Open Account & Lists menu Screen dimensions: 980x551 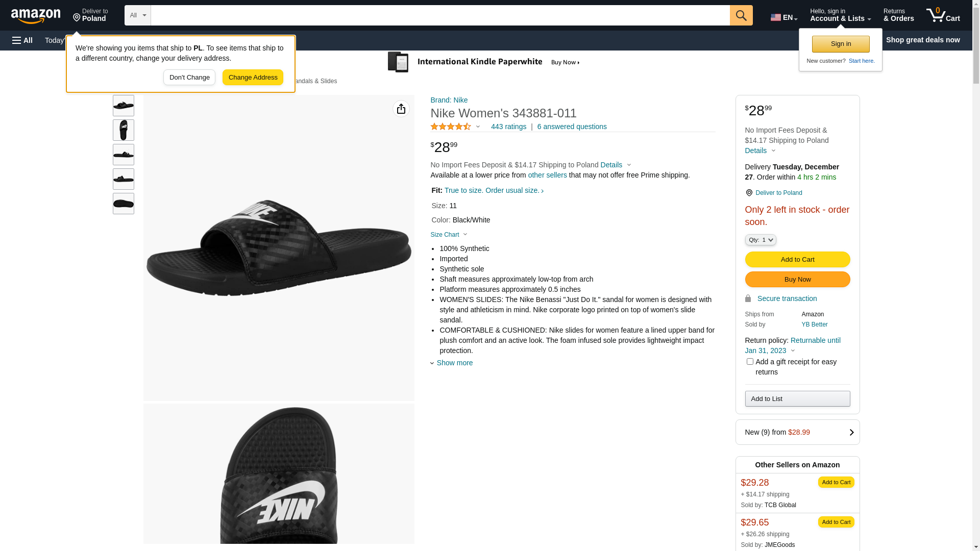(x=840, y=15)
